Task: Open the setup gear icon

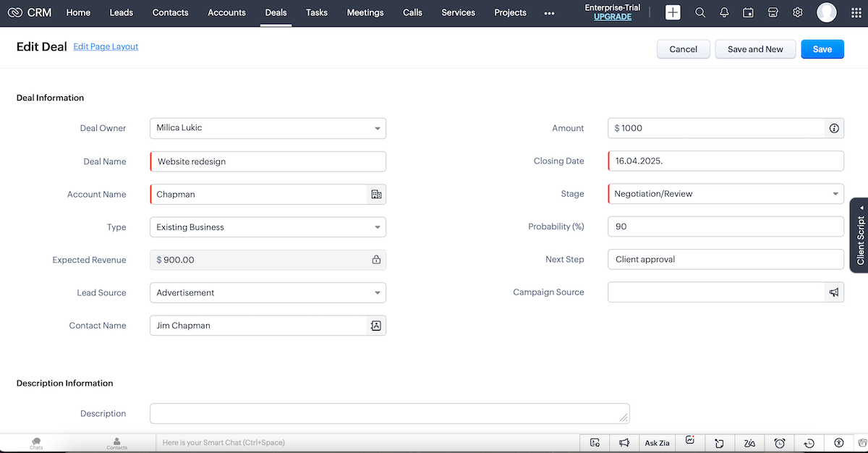Action: (798, 12)
